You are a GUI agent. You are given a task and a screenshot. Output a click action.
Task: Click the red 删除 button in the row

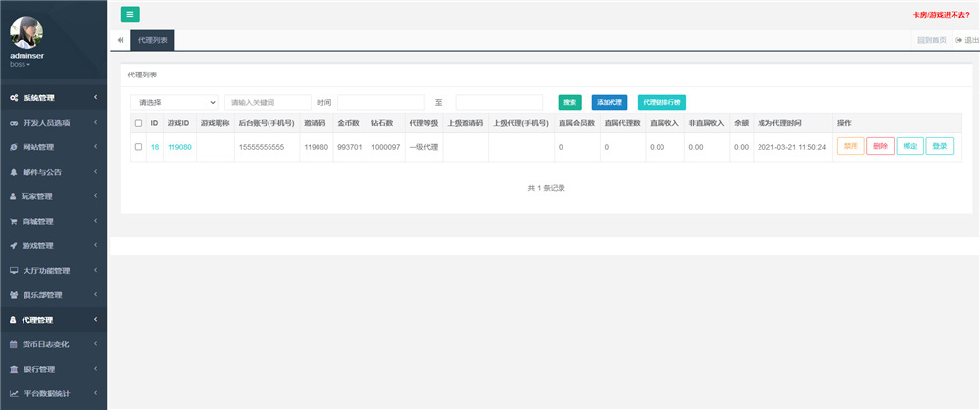tap(880, 146)
